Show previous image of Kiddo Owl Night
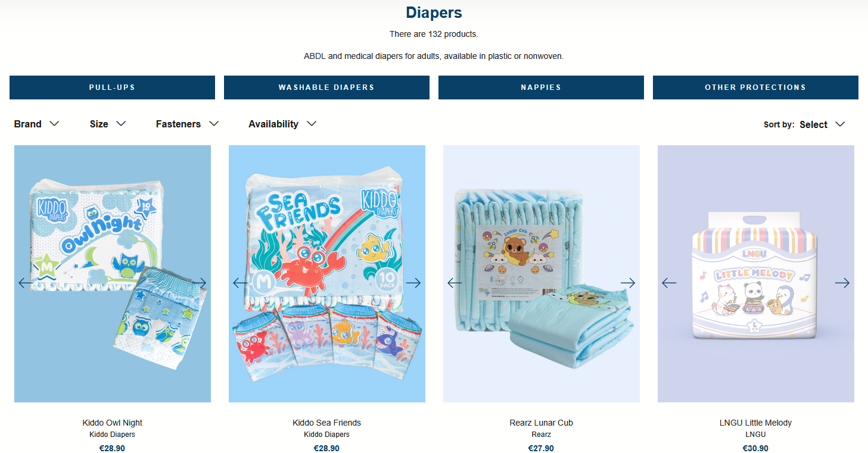Viewport: 868px width, 453px height. point(26,283)
